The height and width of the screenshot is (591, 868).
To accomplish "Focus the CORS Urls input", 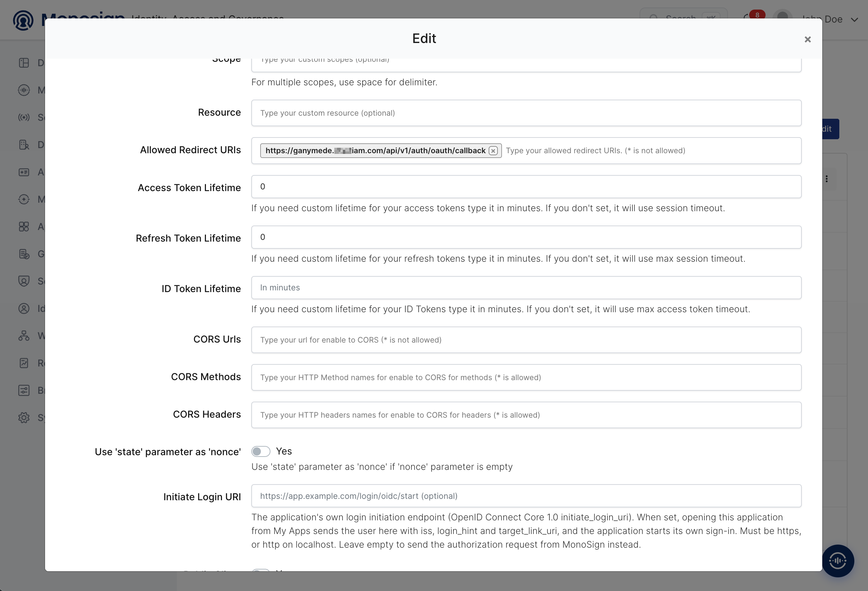I will pyautogui.click(x=526, y=340).
